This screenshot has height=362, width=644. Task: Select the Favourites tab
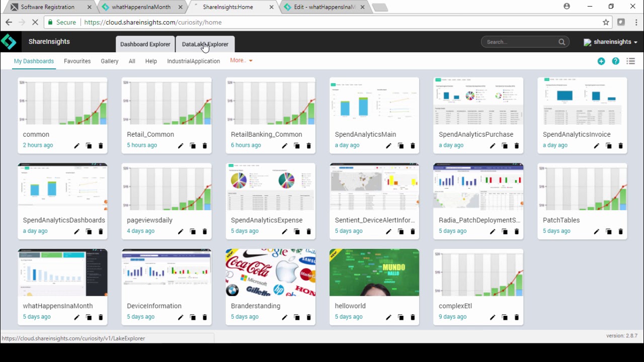[x=77, y=61]
